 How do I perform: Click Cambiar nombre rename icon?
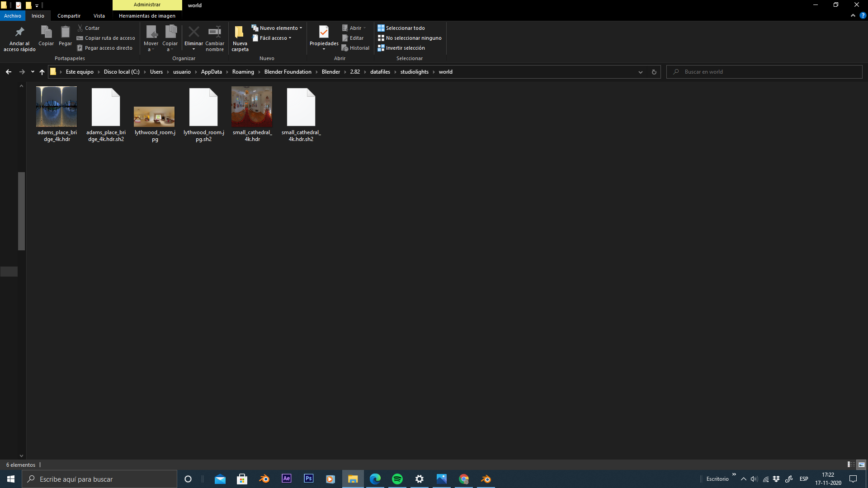pyautogui.click(x=214, y=33)
